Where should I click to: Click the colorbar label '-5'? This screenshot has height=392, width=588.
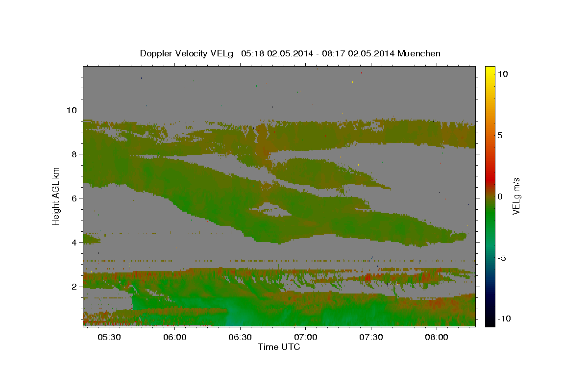tap(502, 257)
